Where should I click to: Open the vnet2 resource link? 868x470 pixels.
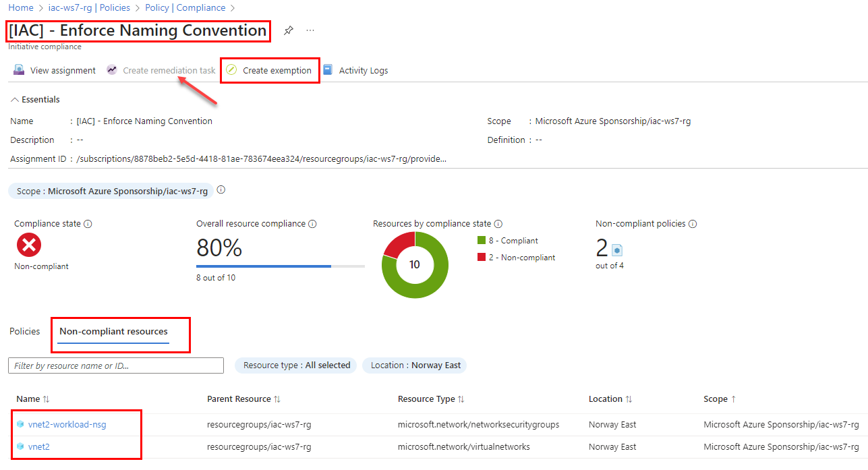37,446
